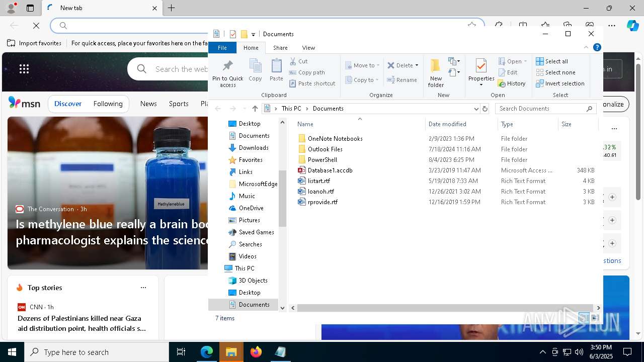
Task: Click the History command
Action: click(x=512, y=83)
